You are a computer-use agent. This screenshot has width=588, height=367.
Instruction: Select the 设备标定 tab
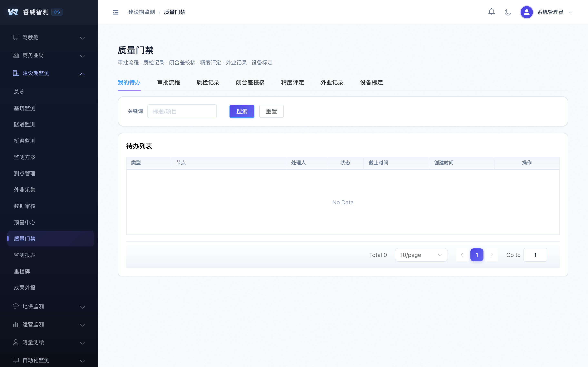(x=371, y=83)
